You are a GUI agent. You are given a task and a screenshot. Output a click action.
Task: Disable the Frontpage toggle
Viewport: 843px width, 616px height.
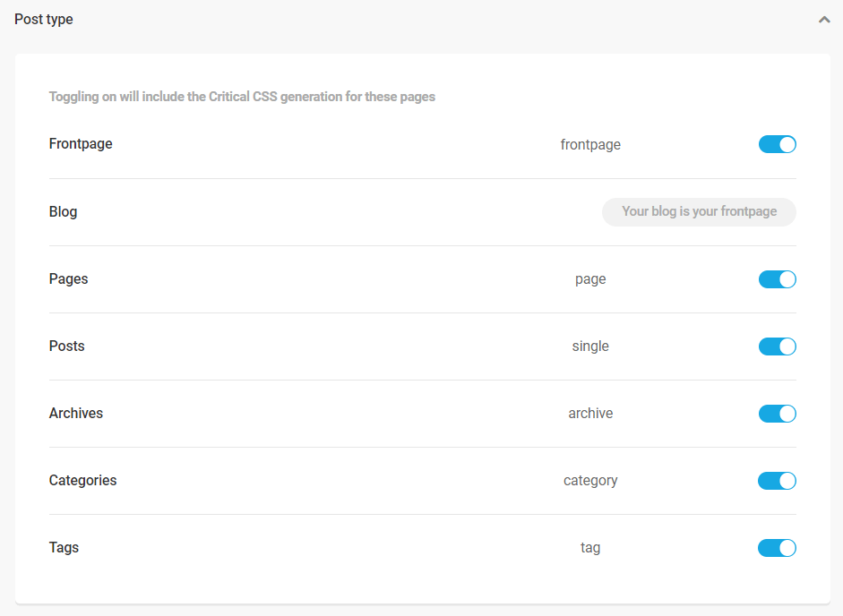click(x=777, y=143)
